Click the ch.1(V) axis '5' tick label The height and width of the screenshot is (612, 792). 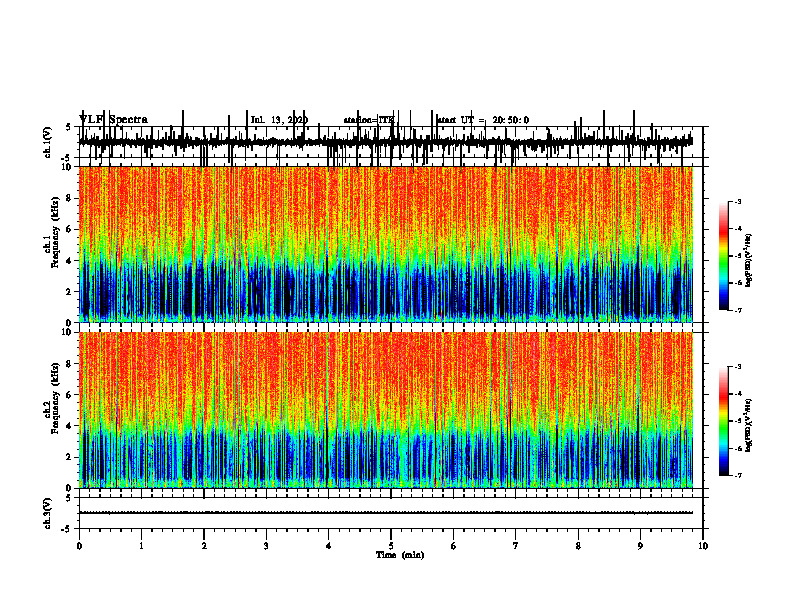(68, 128)
